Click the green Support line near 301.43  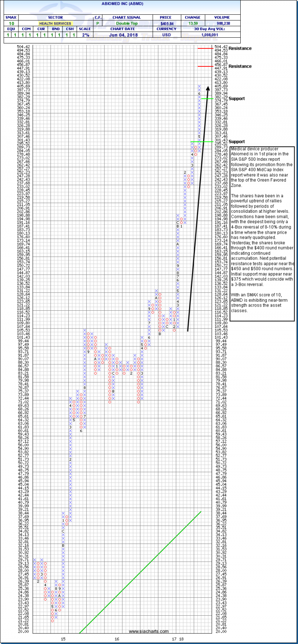(201, 142)
